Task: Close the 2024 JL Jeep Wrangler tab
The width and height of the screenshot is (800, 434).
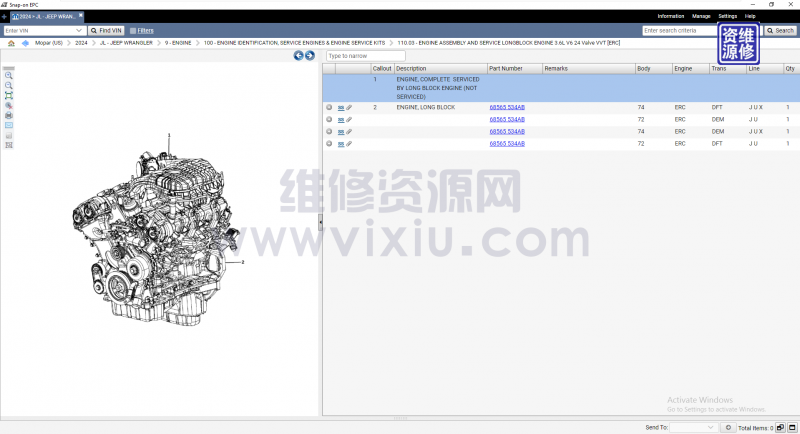Action: click(81, 16)
